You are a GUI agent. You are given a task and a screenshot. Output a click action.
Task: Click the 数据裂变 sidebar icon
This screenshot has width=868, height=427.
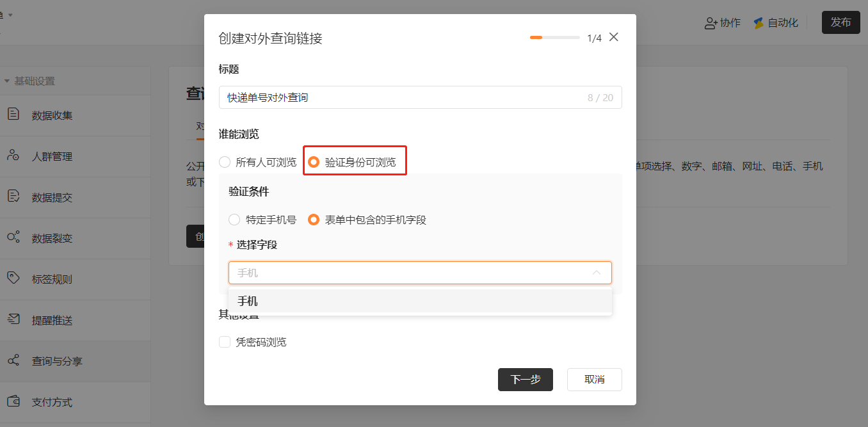coord(13,238)
